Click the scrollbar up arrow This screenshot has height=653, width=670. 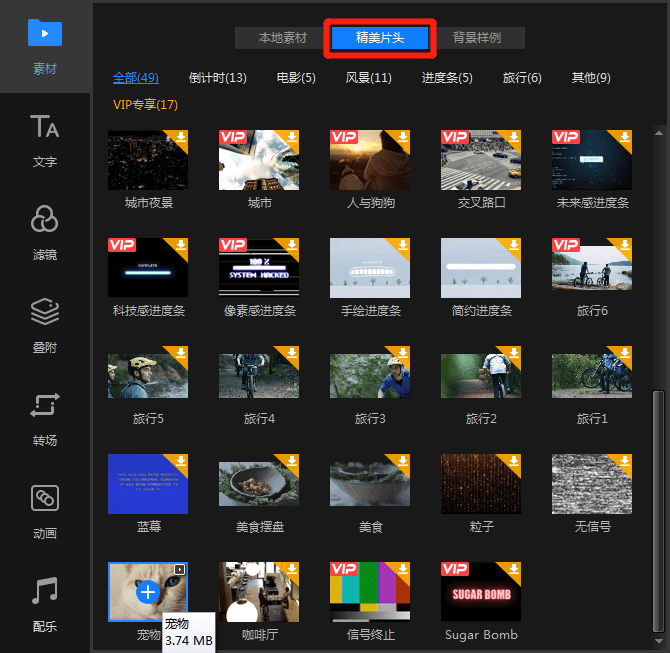(658, 133)
